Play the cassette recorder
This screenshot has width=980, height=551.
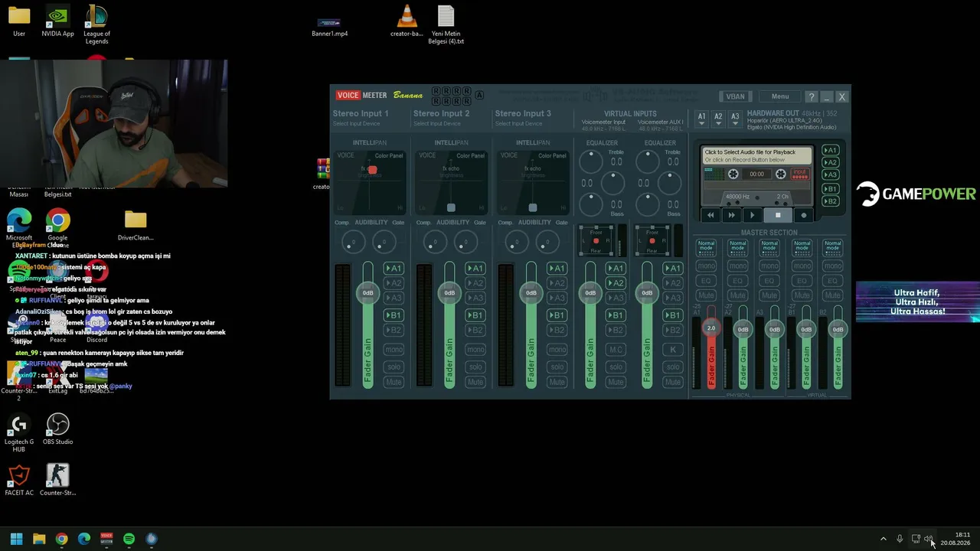752,215
